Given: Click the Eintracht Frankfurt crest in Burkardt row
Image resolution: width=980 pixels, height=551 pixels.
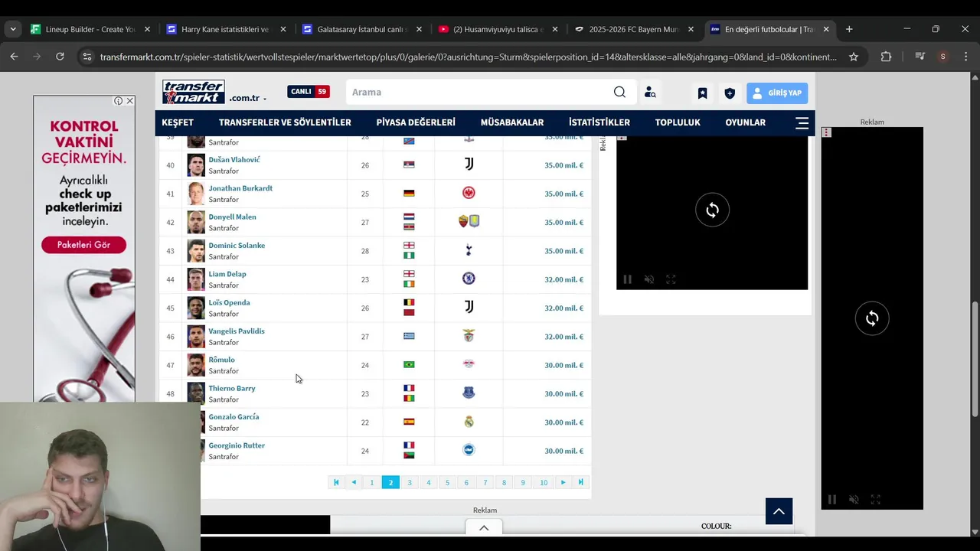Looking at the screenshot, I should pyautogui.click(x=469, y=193).
